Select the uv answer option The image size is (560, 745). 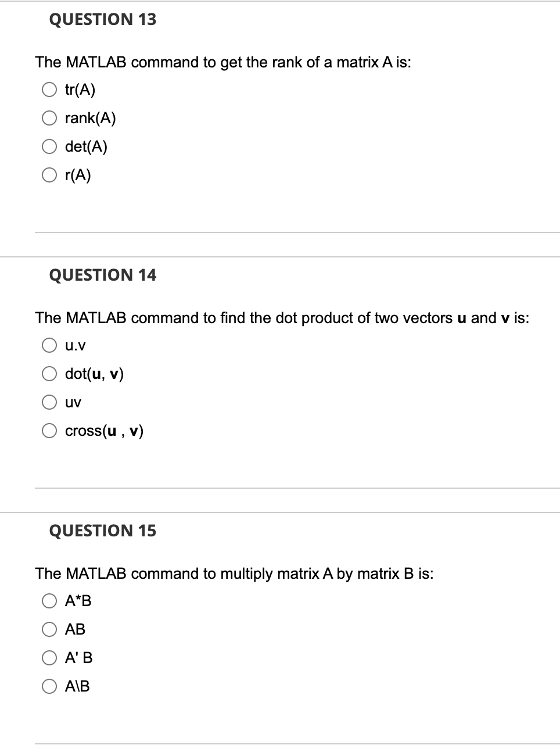(49, 402)
